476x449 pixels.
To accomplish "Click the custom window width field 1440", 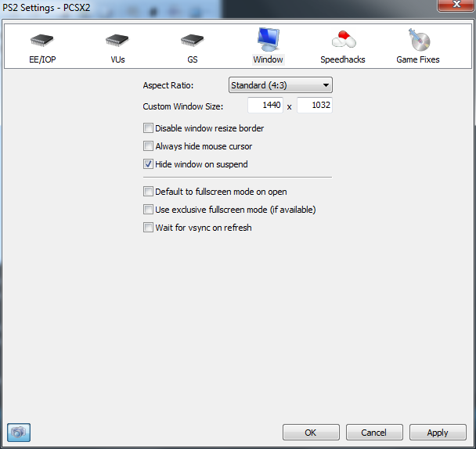I will 265,105.
